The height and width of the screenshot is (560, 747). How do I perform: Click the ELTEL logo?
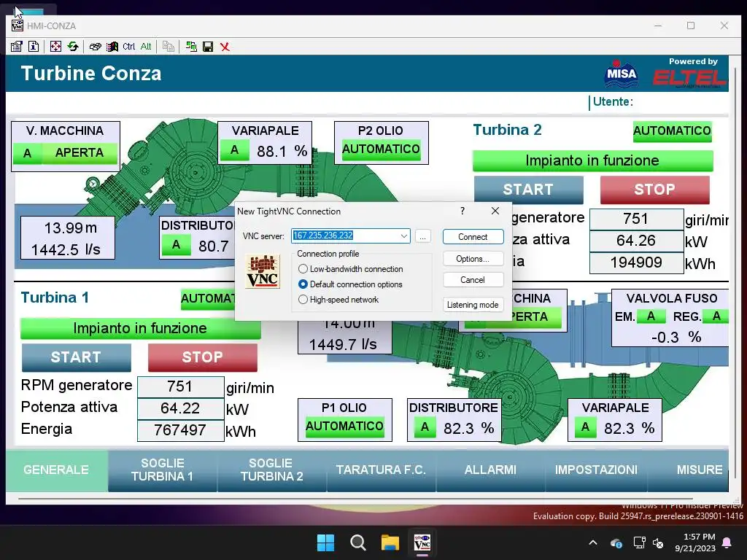coord(689,79)
